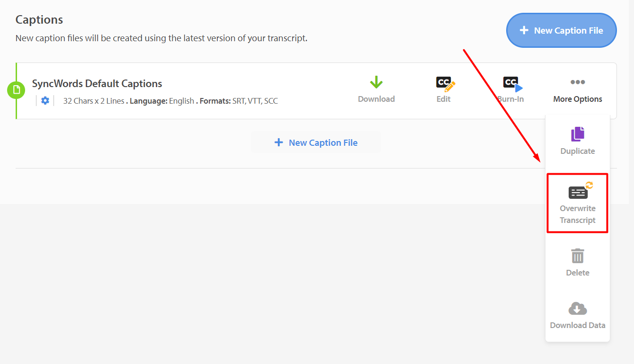Click the center New Caption File link
The height and width of the screenshot is (364, 634).
316,142
